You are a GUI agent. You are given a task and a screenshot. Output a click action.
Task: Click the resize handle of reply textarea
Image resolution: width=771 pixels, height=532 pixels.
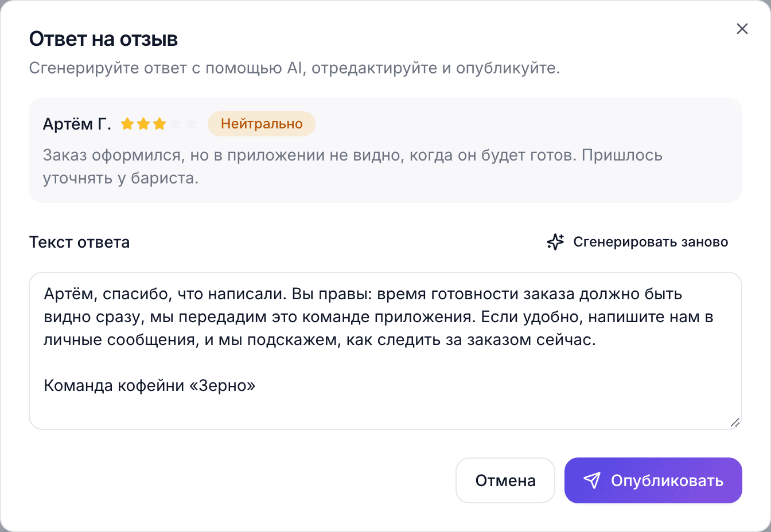pyautogui.click(x=735, y=423)
